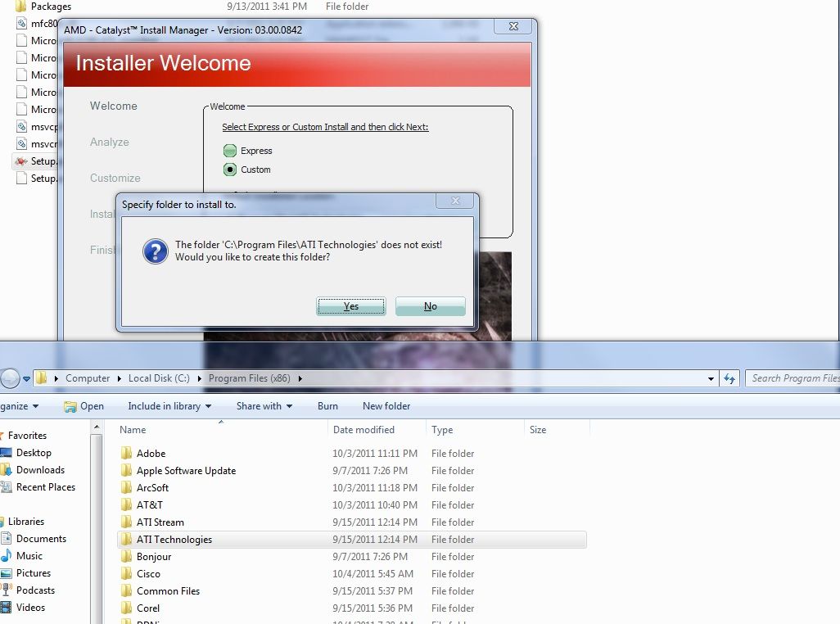Click the Downloads icon in Favorites
840x624 pixels.
click(6, 470)
